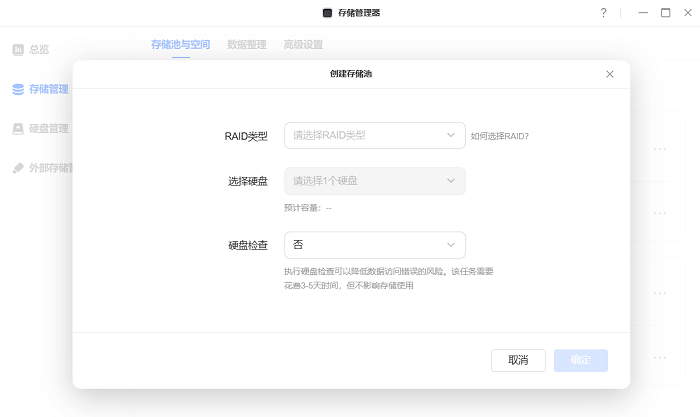Open the 高级设置 tab
700x417 pixels.
pyautogui.click(x=303, y=45)
